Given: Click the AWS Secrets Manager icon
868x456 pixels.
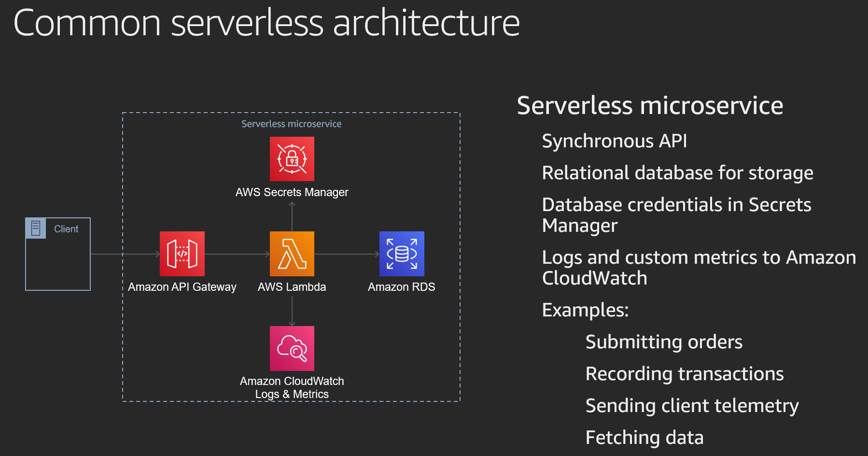Looking at the screenshot, I should (x=292, y=159).
